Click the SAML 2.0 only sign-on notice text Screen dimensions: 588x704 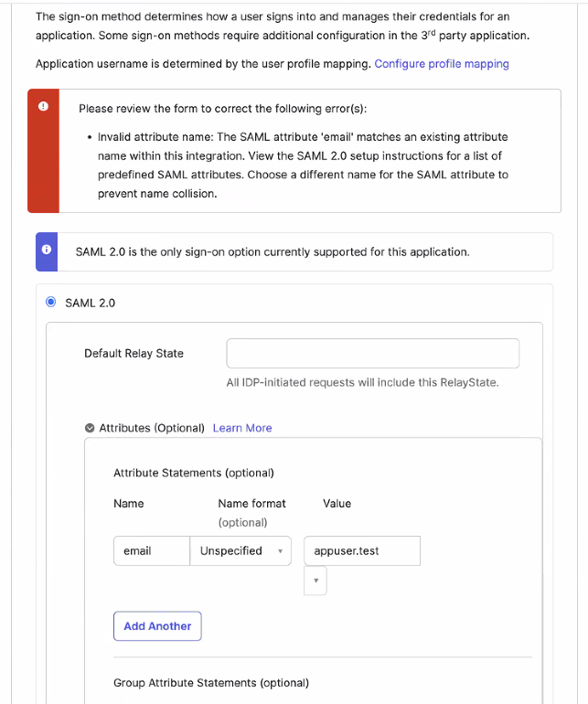click(273, 251)
